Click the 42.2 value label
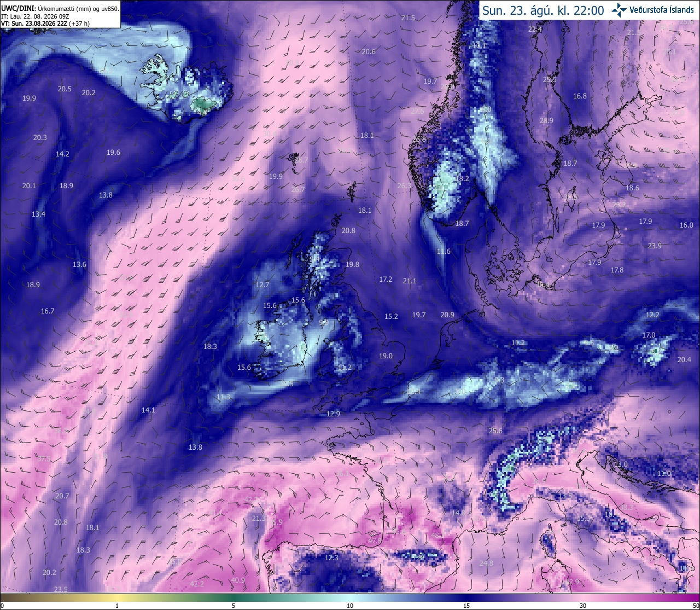The image size is (700, 610). click(x=197, y=584)
